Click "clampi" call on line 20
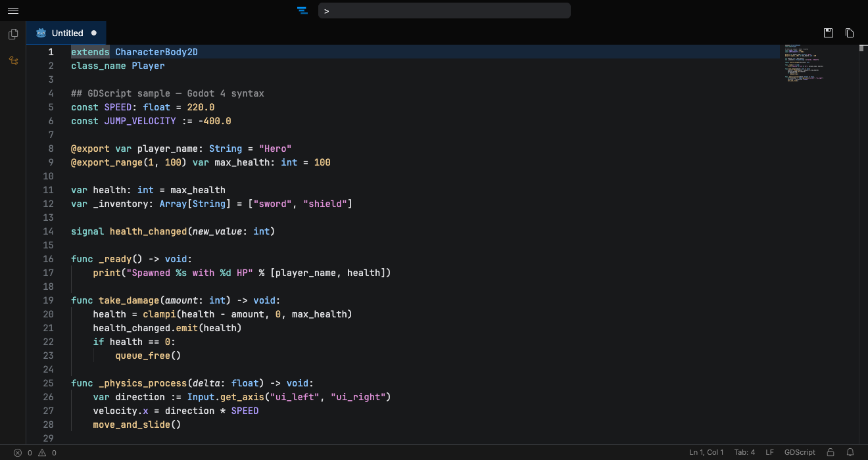 (x=159, y=314)
